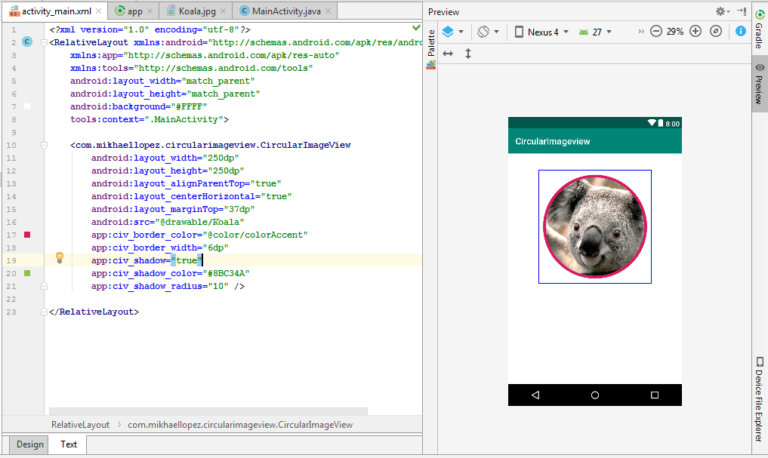Image resolution: width=768 pixels, height=458 pixels.
Task: Click the vertical expand arrow icon
Action: [x=467, y=53]
